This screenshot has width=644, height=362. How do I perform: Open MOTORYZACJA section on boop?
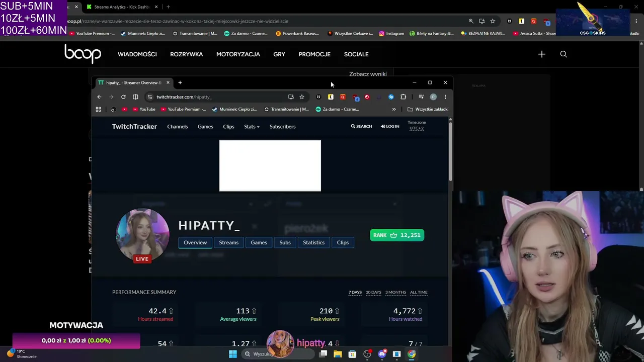tap(238, 54)
